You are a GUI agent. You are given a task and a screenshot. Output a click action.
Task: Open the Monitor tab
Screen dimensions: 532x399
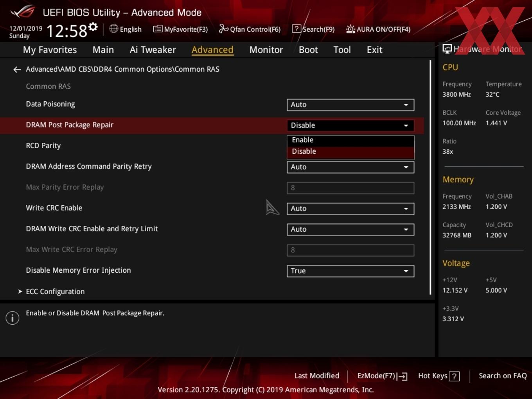pyautogui.click(x=266, y=50)
